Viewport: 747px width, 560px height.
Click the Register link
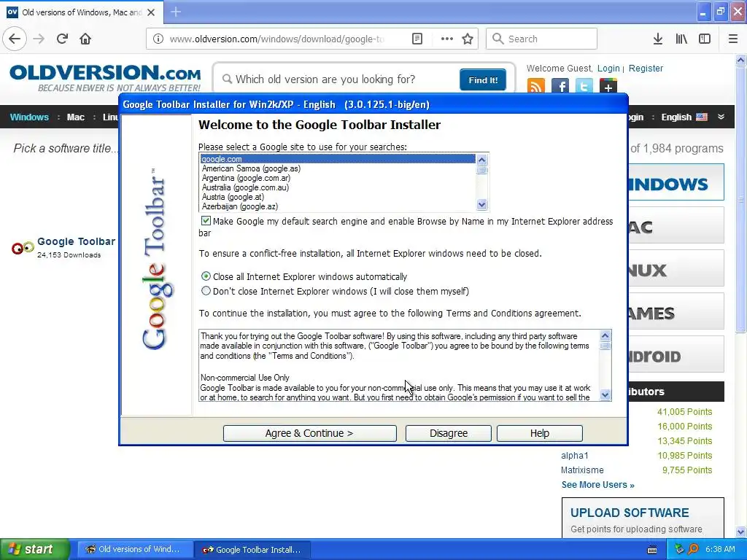[x=646, y=68]
